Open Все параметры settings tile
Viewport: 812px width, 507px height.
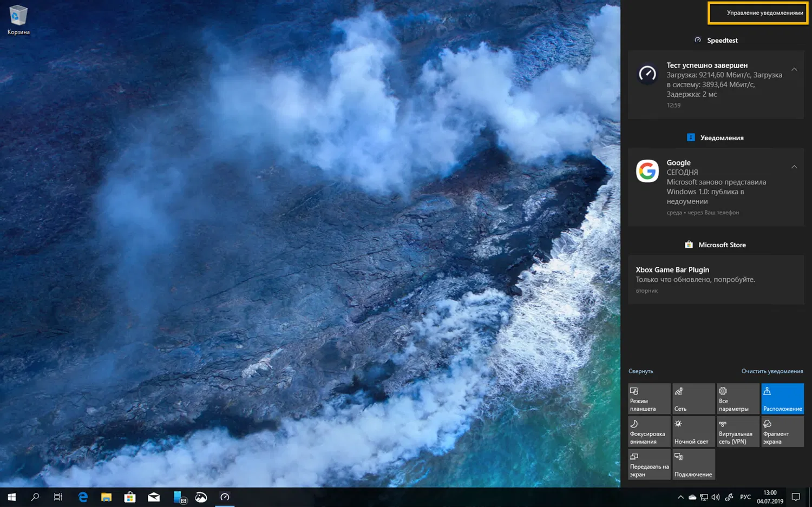pos(738,399)
